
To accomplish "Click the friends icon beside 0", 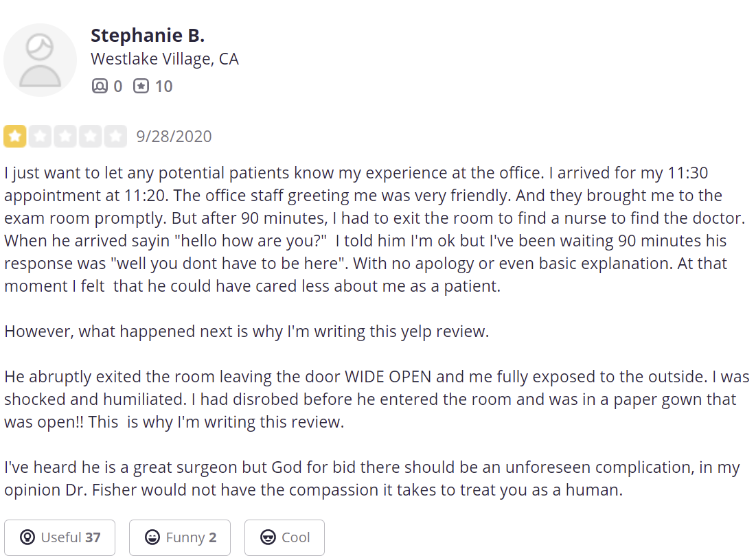I will 100,86.
